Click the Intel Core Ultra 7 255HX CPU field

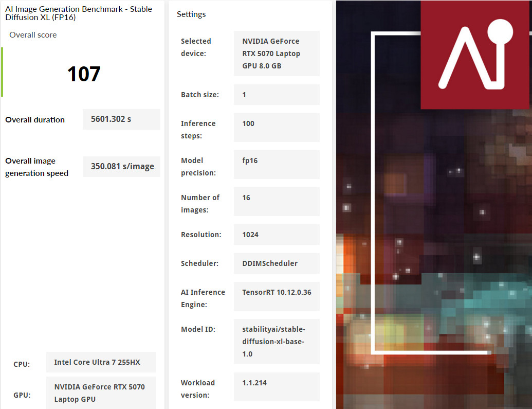click(x=101, y=362)
